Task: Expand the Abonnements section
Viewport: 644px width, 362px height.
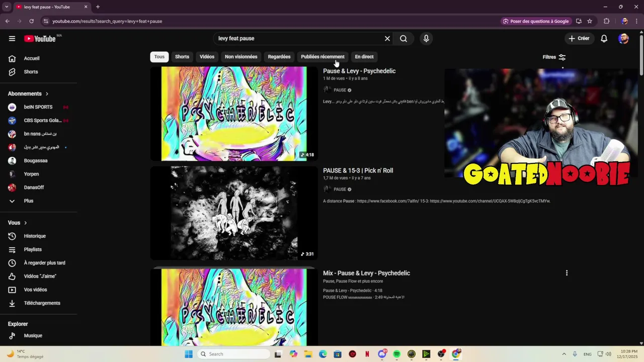Action: tap(28, 94)
